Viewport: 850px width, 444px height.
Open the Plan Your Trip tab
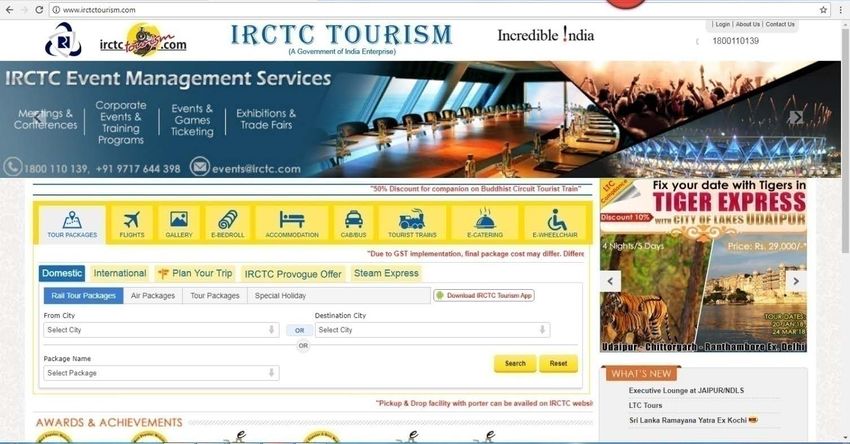click(x=195, y=273)
